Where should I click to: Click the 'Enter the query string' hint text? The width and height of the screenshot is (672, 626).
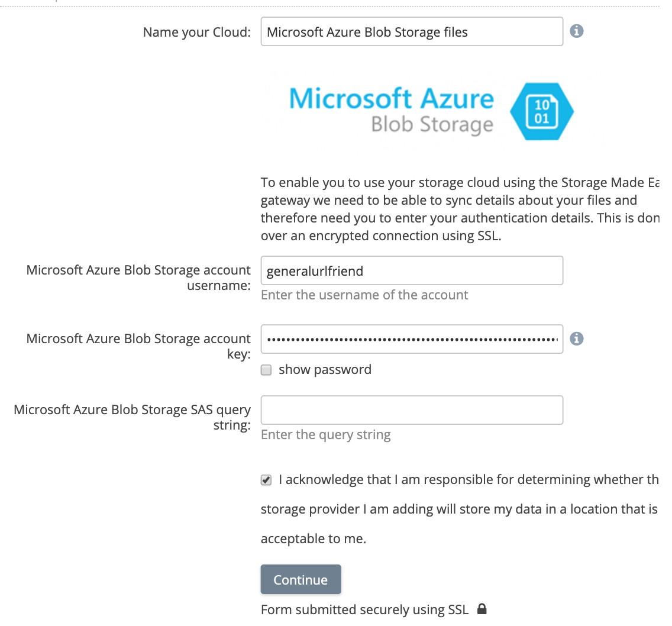point(325,435)
